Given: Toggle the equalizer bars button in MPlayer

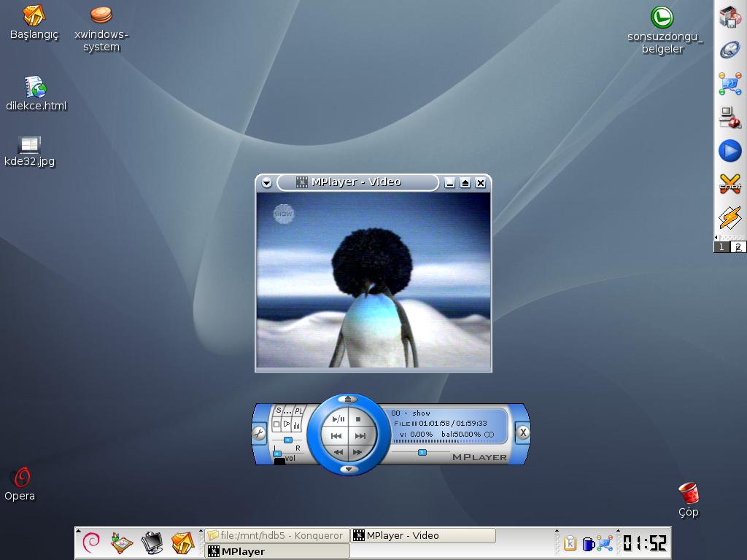Looking at the screenshot, I should click(x=297, y=424).
